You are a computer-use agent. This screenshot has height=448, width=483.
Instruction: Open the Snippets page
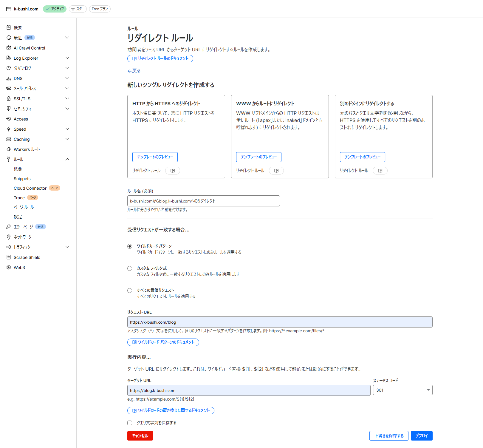(22, 178)
